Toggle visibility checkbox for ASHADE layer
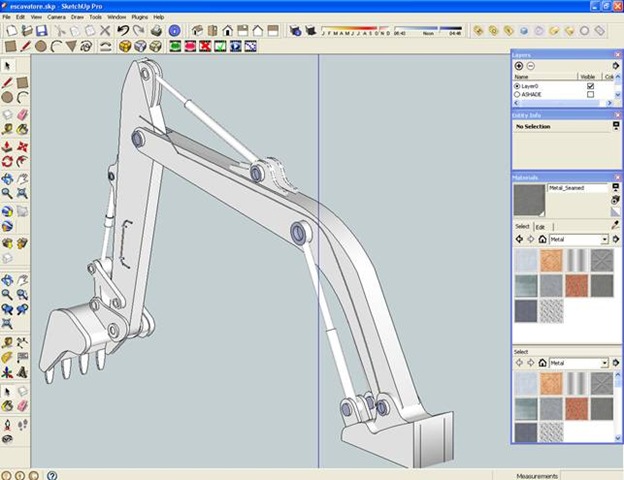 tap(590, 95)
